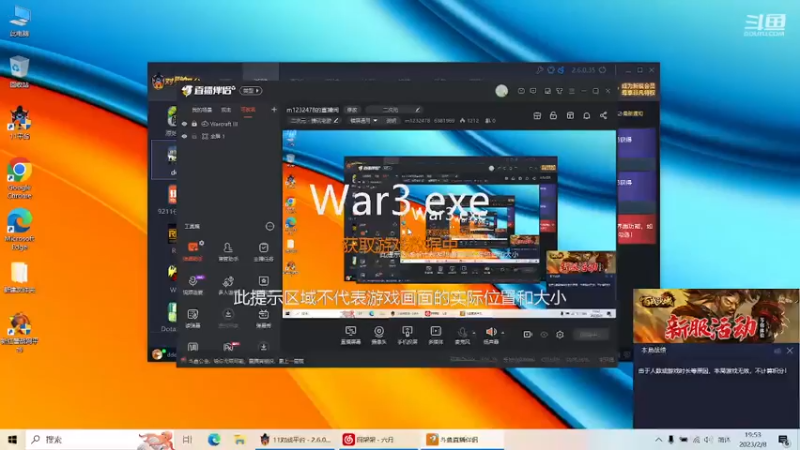Image resolution: width=800 pixels, height=450 pixels.
Task: Open stream settings gear icon
Action: click(560, 335)
